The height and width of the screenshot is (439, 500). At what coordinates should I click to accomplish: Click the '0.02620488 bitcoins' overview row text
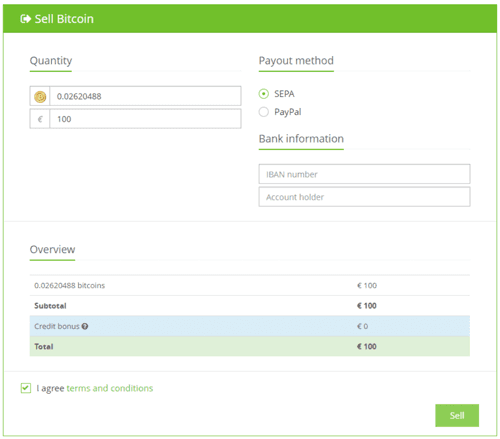point(69,285)
